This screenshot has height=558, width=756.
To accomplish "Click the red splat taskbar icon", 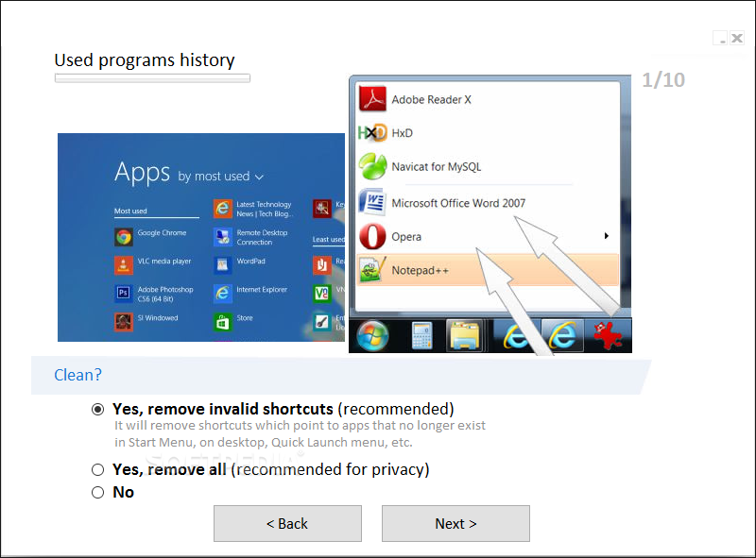I will [608, 335].
